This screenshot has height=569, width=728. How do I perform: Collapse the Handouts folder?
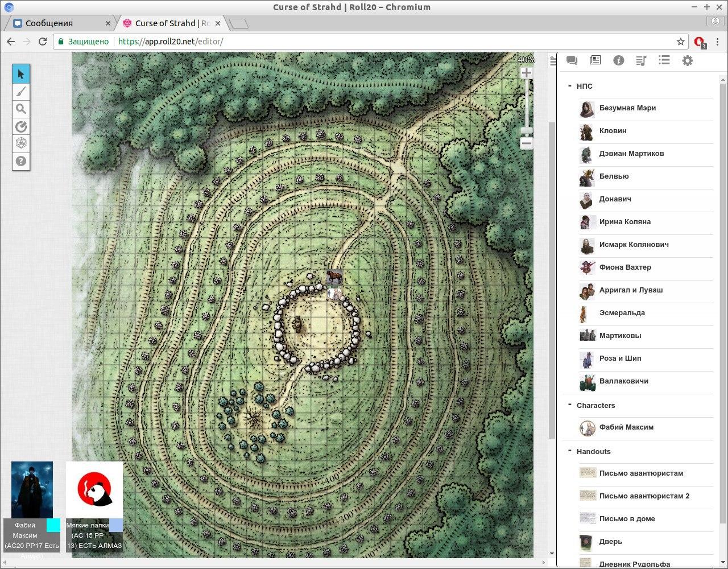(569, 451)
